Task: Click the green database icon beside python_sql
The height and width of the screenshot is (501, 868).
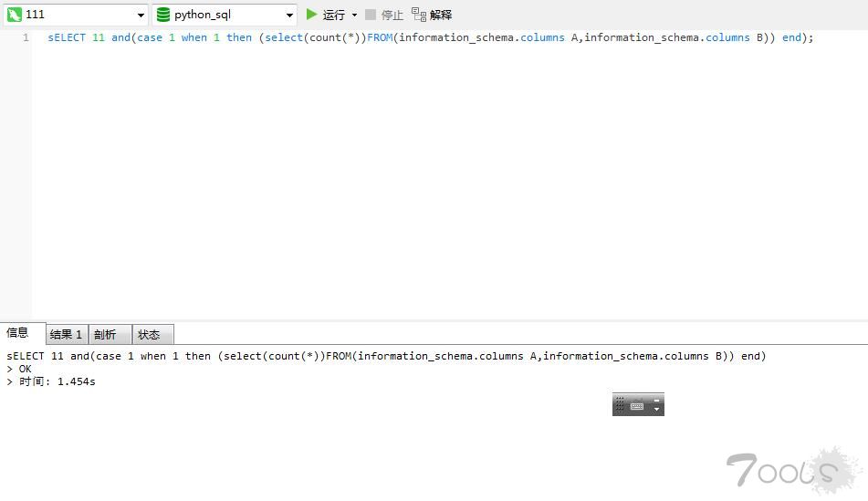Action: point(163,15)
